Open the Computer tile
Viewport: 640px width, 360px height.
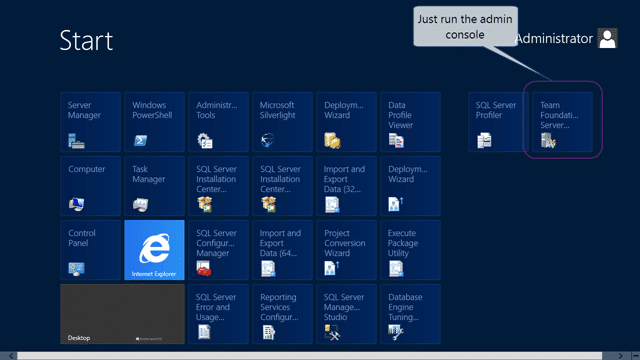pyautogui.click(x=90, y=186)
